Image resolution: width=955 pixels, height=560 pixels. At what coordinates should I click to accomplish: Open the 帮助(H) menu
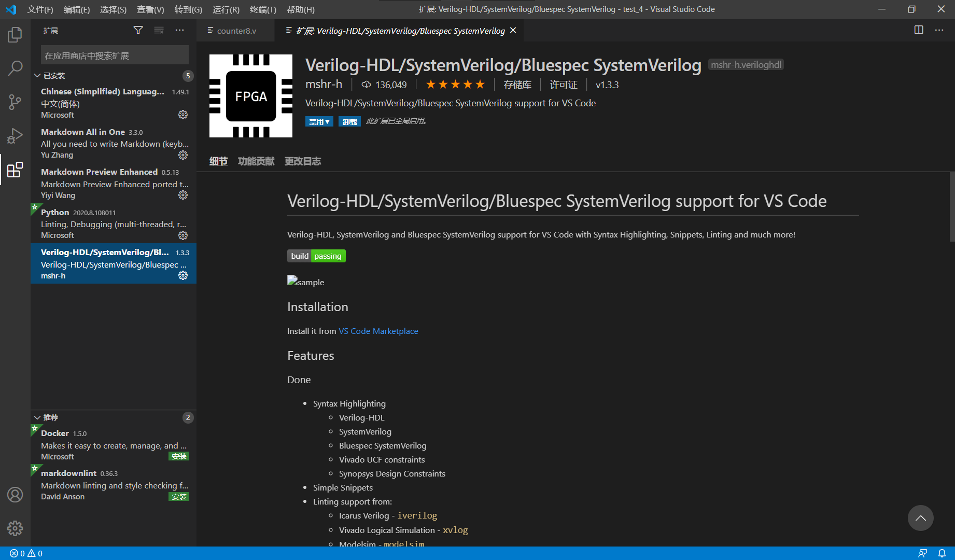[300, 9]
